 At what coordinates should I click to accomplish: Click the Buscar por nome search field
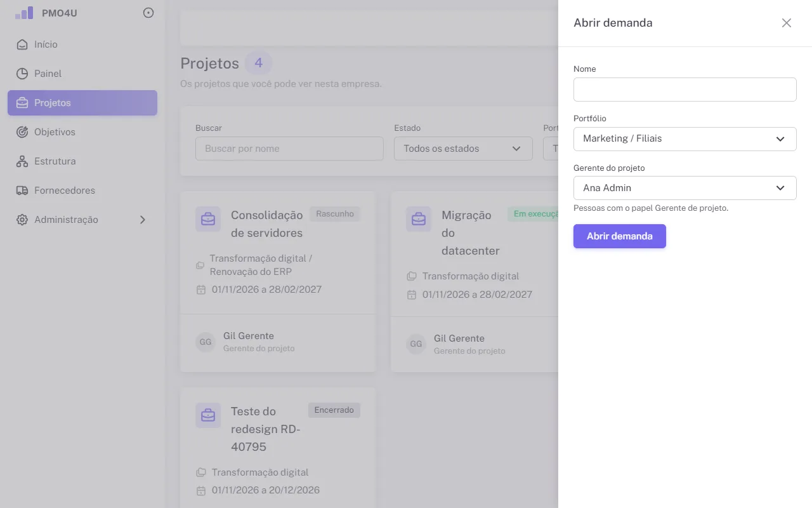point(289,149)
